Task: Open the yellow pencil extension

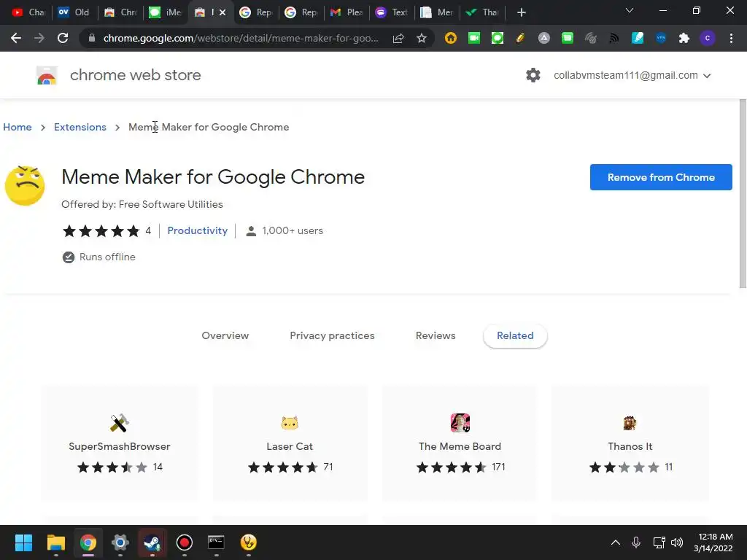Action: click(520, 38)
